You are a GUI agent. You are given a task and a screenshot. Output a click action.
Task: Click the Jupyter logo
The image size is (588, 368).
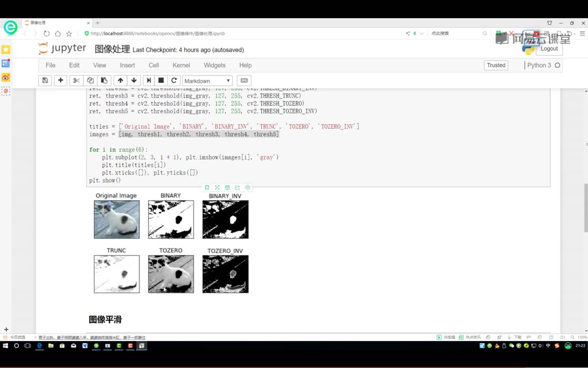tap(62, 48)
